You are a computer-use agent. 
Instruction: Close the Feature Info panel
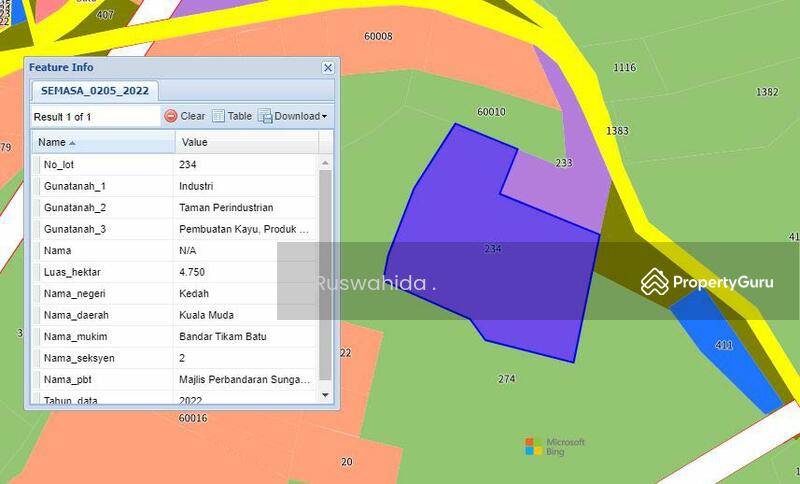328,68
